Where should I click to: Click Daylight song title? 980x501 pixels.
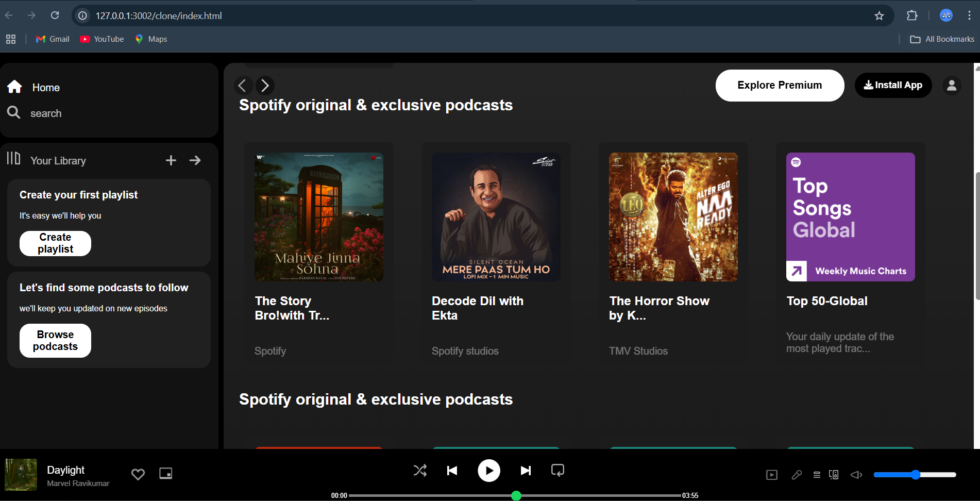pyautogui.click(x=66, y=470)
